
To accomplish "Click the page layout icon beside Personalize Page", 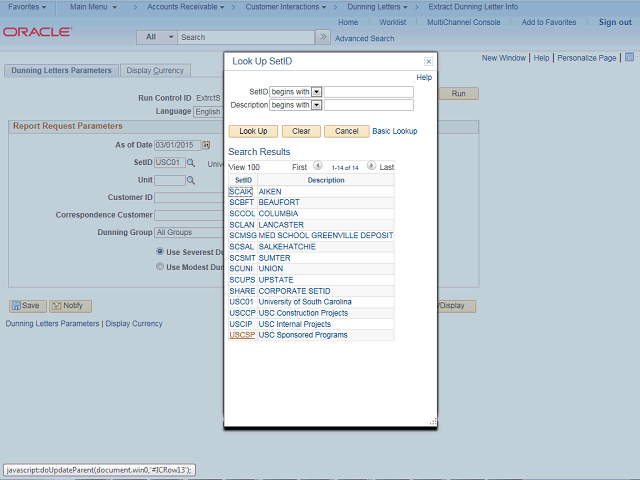I will [x=629, y=58].
